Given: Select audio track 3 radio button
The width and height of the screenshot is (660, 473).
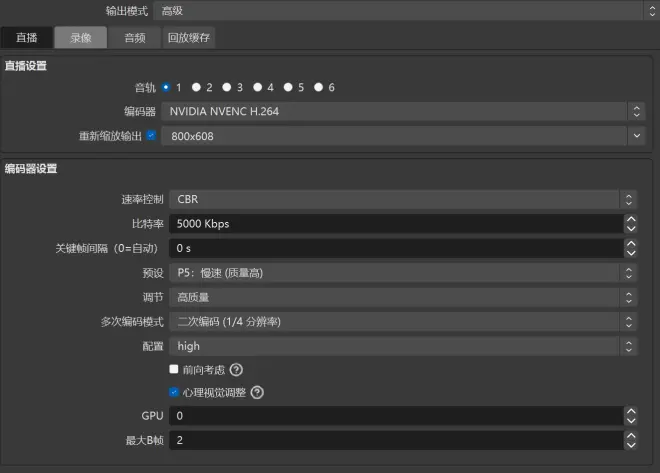Looking at the screenshot, I should (x=227, y=87).
